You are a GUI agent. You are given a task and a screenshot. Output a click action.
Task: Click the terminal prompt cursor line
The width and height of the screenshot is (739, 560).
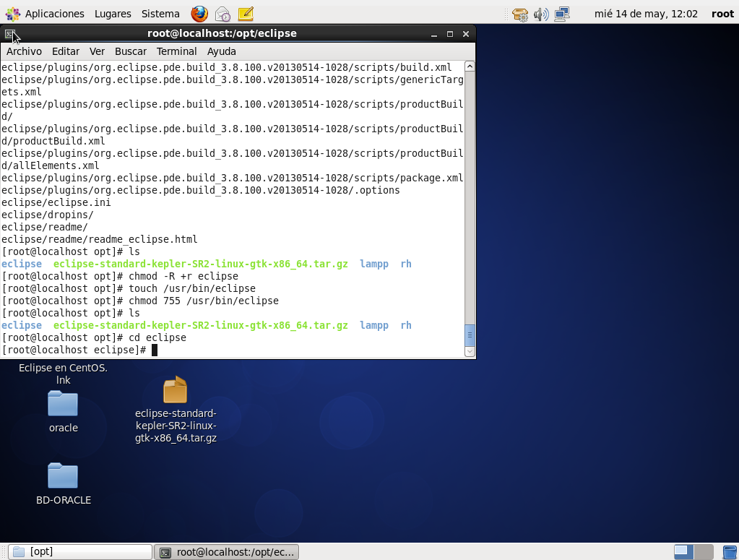coord(79,350)
